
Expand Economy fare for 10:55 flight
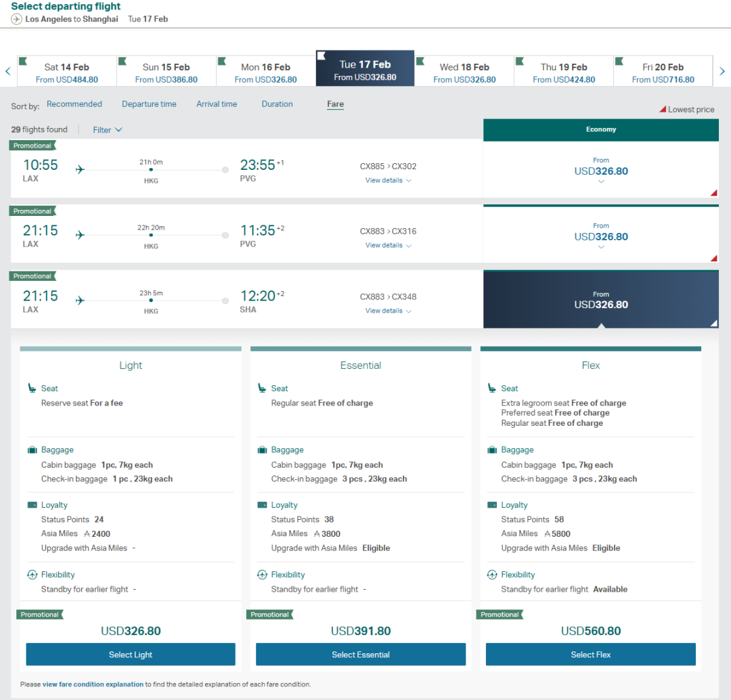pos(600,171)
